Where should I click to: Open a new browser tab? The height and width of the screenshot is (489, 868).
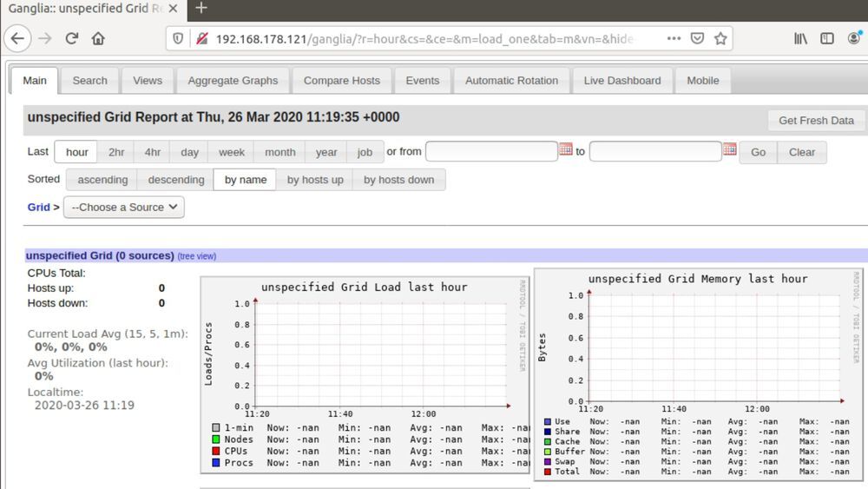pyautogui.click(x=201, y=9)
